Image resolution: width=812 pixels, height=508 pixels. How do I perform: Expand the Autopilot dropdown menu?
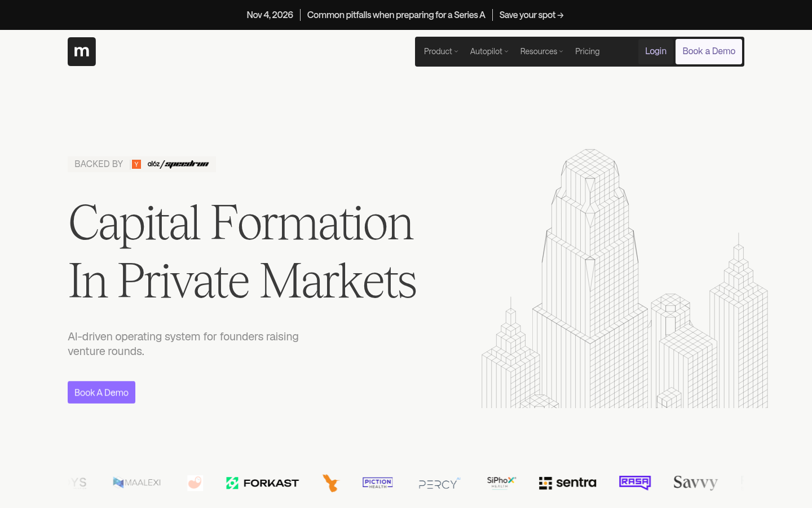[x=489, y=51]
